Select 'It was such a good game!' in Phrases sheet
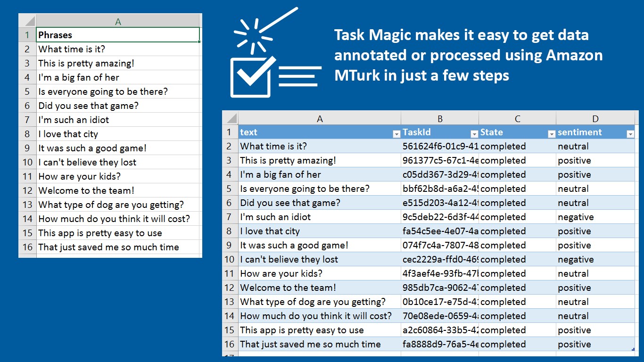Viewport: 644px width, 362px height. coord(118,148)
